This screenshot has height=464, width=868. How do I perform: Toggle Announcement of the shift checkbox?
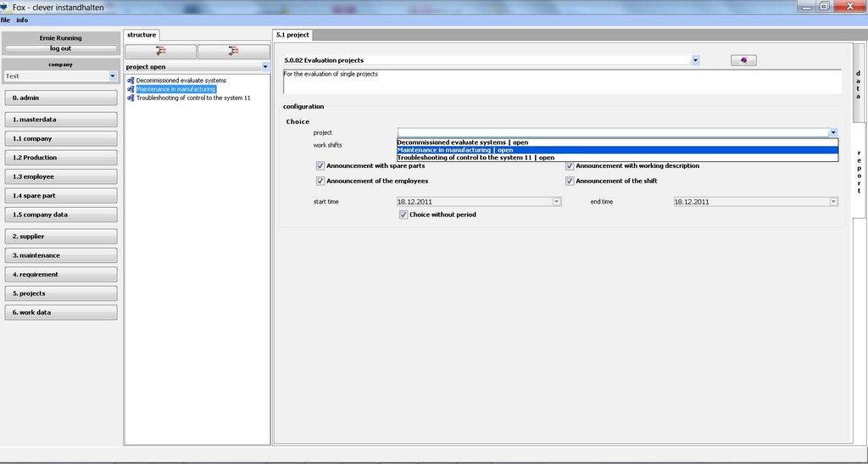tap(570, 181)
